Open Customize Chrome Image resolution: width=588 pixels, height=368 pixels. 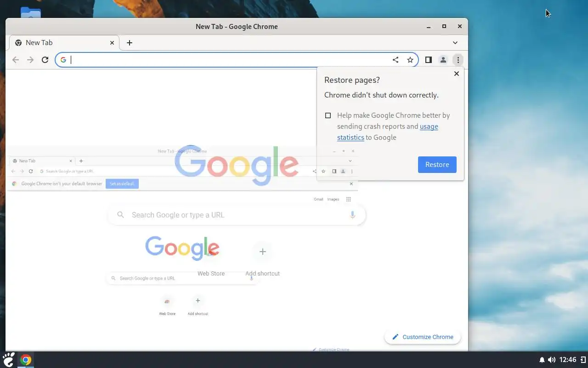click(423, 337)
